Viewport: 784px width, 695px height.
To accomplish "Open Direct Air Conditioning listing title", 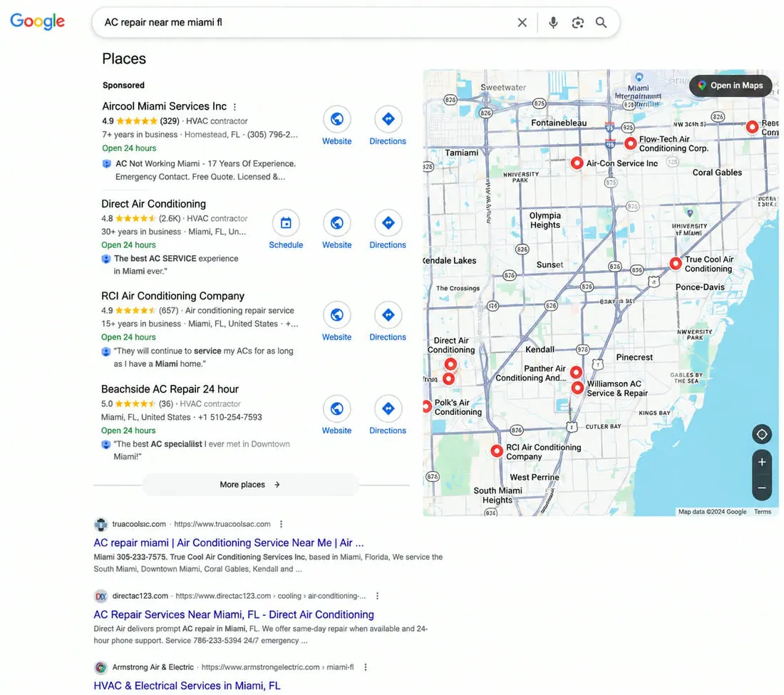I will 153,204.
